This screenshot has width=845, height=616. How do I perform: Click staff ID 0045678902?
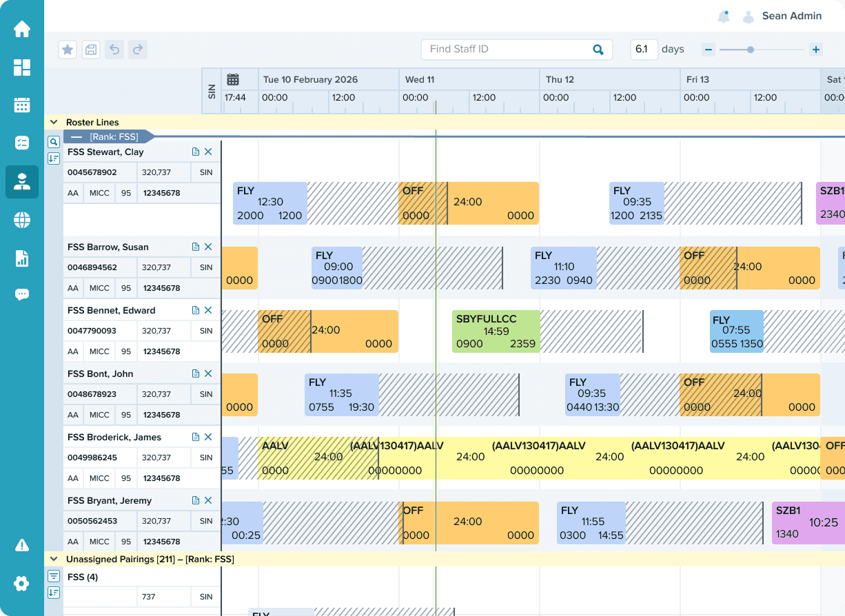[x=92, y=172]
